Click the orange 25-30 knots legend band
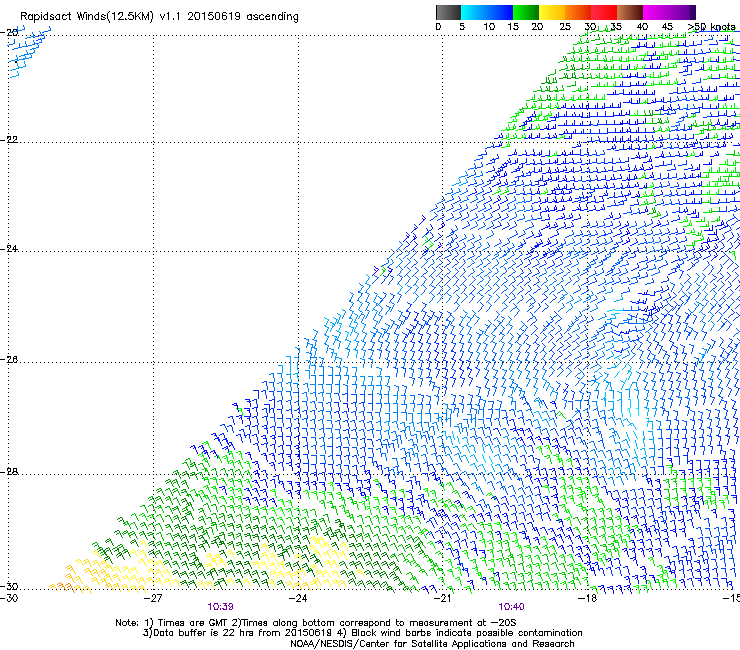The width and height of the screenshot is (740, 650). pos(578,12)
